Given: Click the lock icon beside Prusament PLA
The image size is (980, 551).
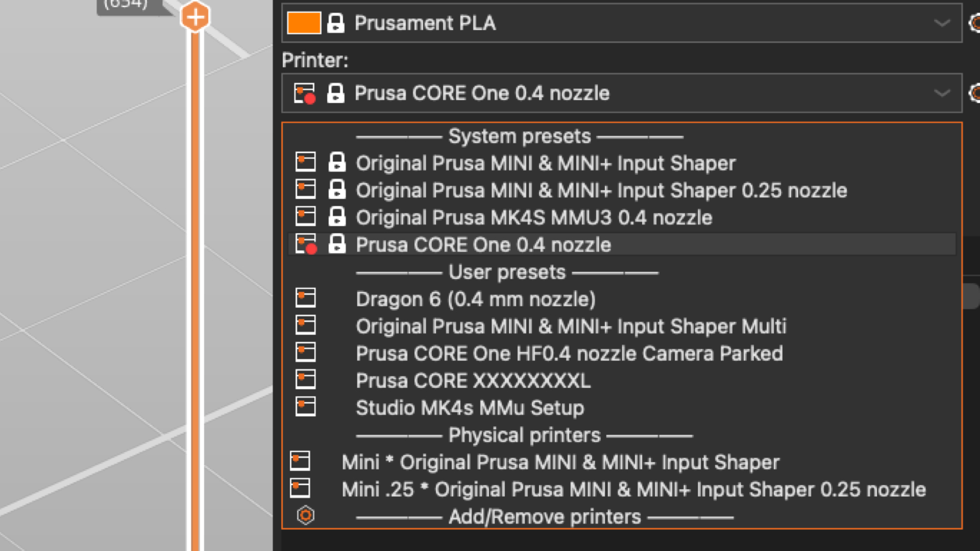Looking at the screenshot, I should (335, 23).
